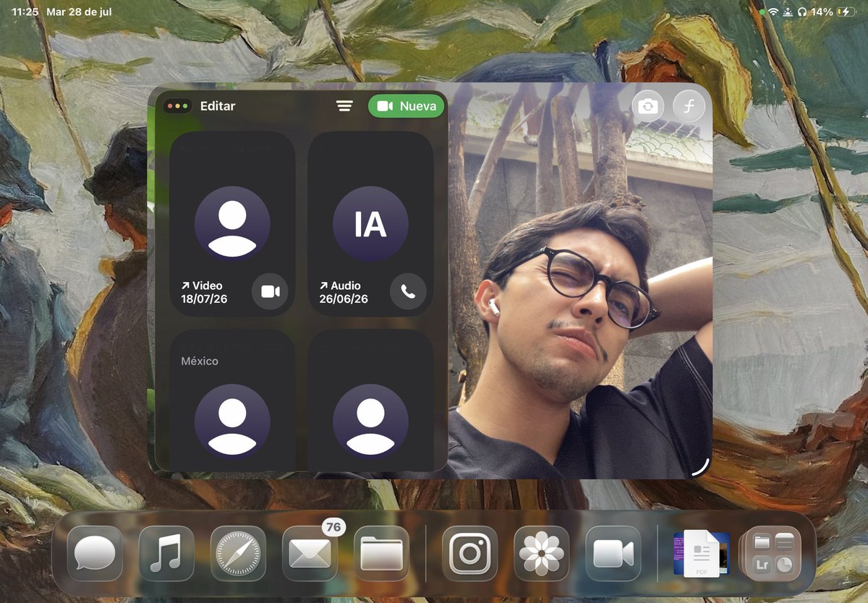Click the outgoing Audio label
The height and width of the screenshot is (603, 868).
coord(340,286)
